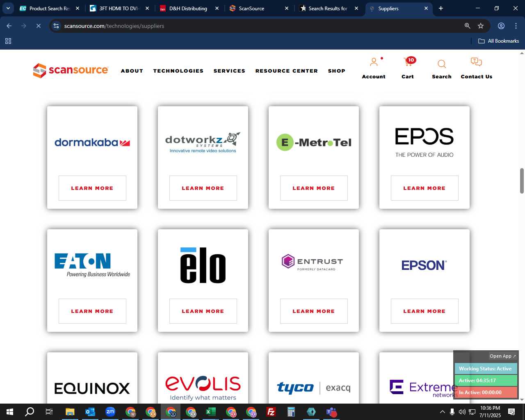This screenshot has width=525, height=420.
Task: Switch to the Search Results for tab
Action: pos(328,8)
